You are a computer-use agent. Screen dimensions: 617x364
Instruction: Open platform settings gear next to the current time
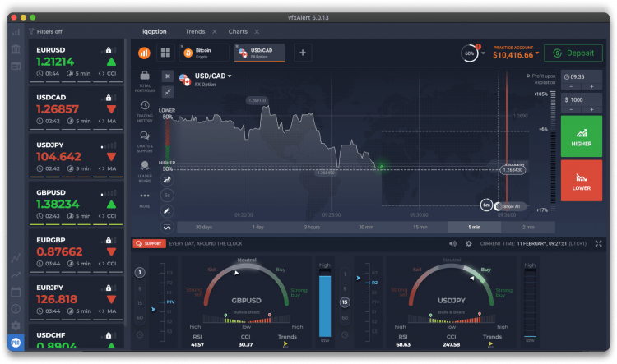coord(469,244)
